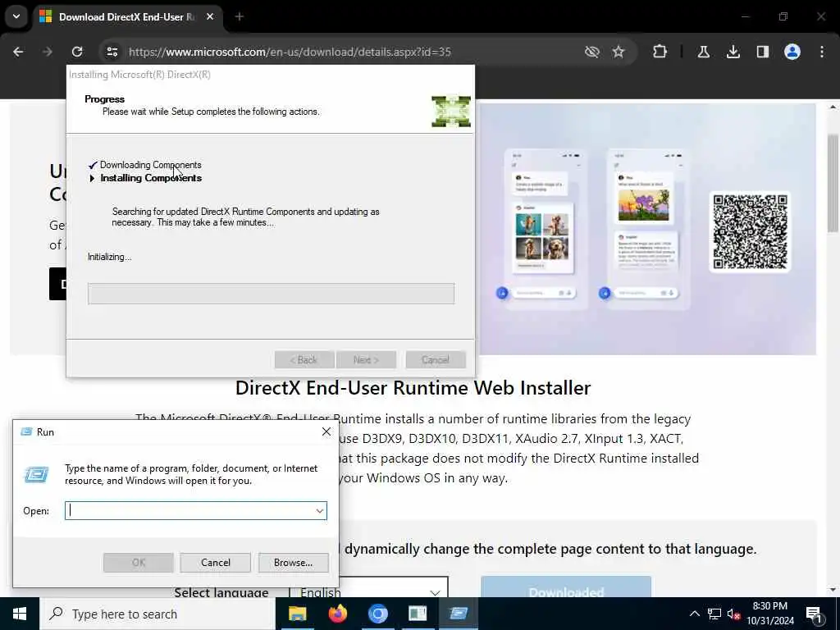
Task: Click Cancel in the Run dialog
Action: [216, 563]
